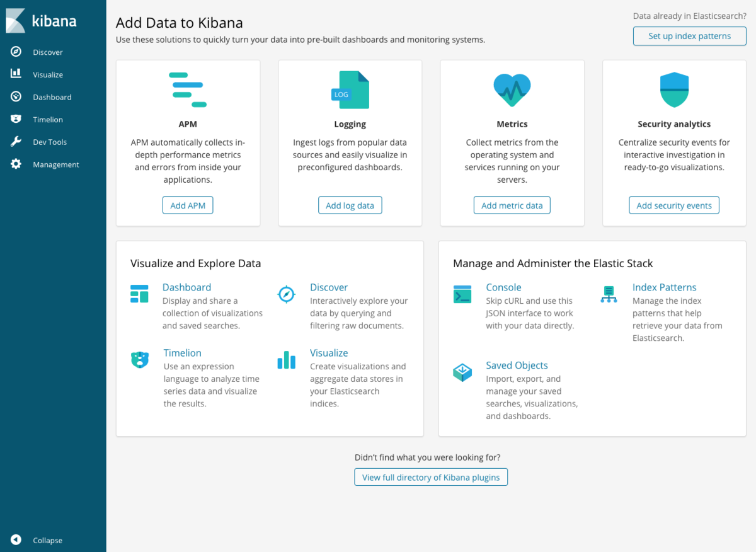756x552 pixels.
Task: Click the Visualize bar chart icon in Explore section
Action: [287, 360]
